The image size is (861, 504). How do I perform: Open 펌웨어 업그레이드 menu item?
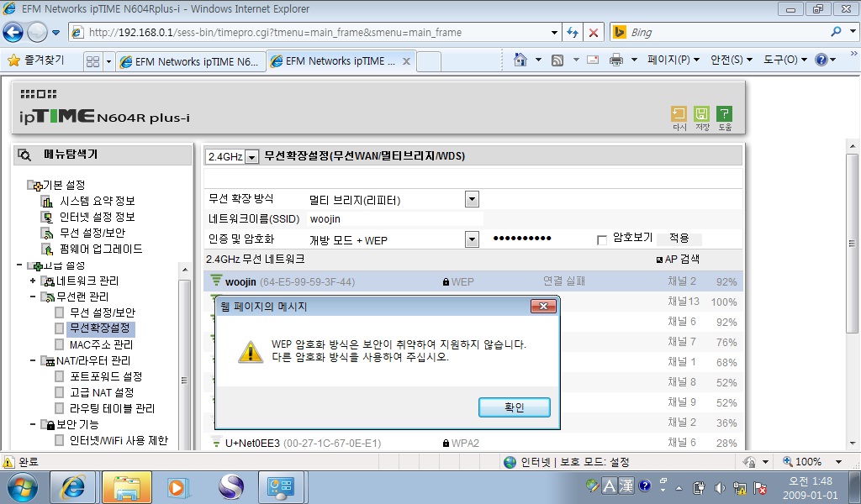(x=101, y=249)
